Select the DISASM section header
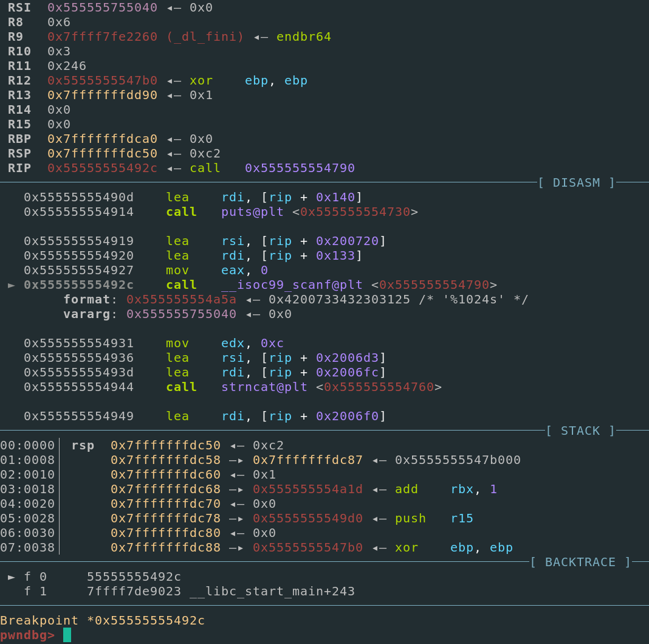The image size is (649, 644). pos(577,182)
